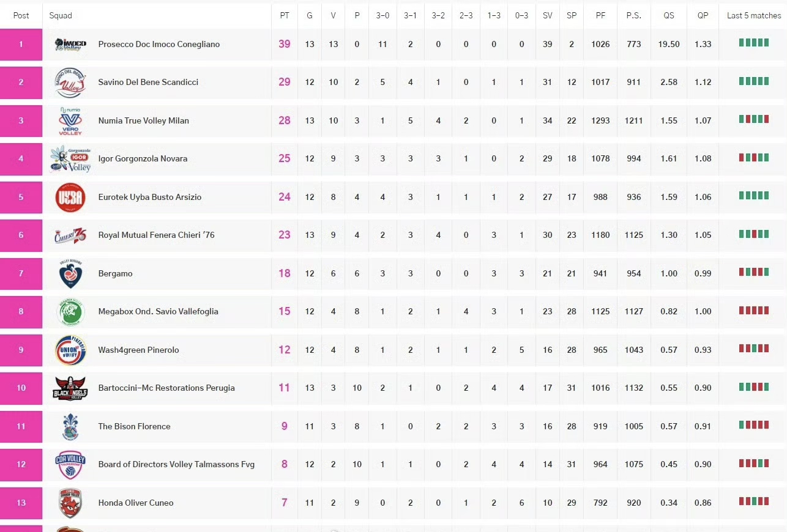Click the green Megabox Vallefoglia logo
Screen dimensions: 787x532
coord(70,311)
